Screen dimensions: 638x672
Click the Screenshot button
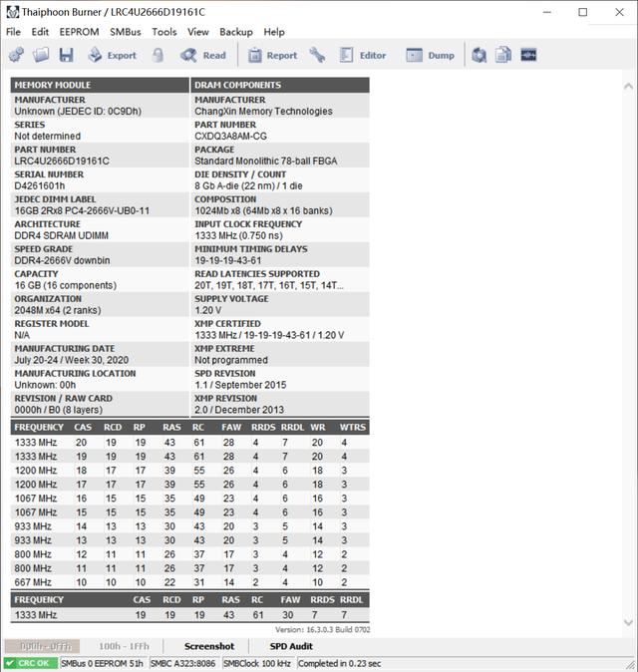[209, 646]
